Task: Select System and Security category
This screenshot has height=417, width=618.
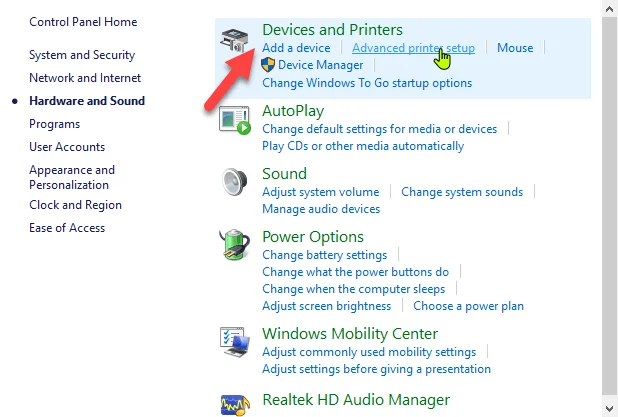Action: click(x=82, y=55)
